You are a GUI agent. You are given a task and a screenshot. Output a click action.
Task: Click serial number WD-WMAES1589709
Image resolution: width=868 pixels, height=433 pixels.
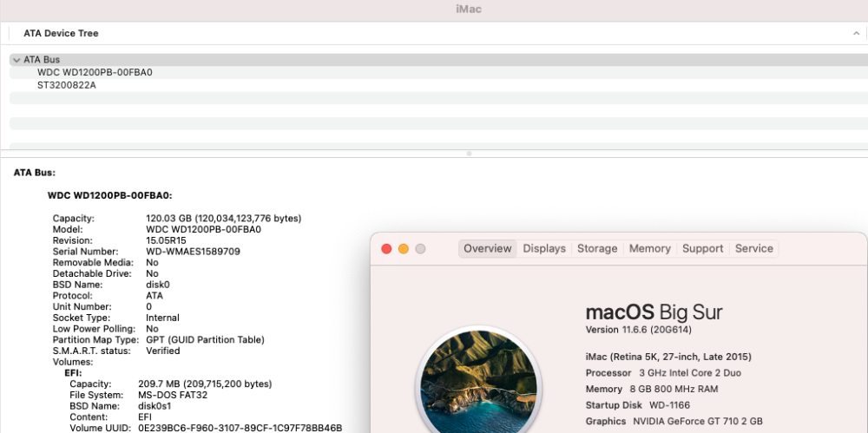(193, 252)
